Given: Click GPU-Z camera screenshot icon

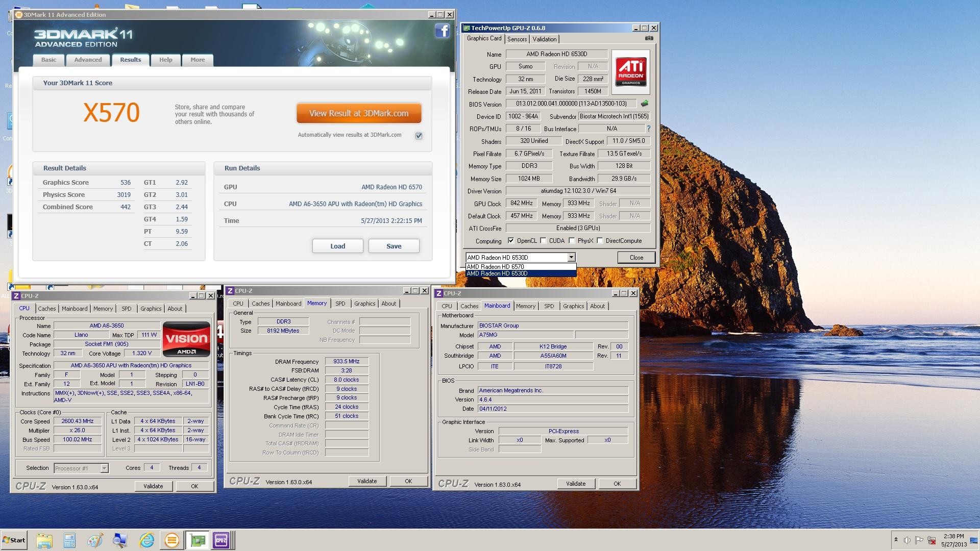Looking at the screenshot, I should (649, 38).
